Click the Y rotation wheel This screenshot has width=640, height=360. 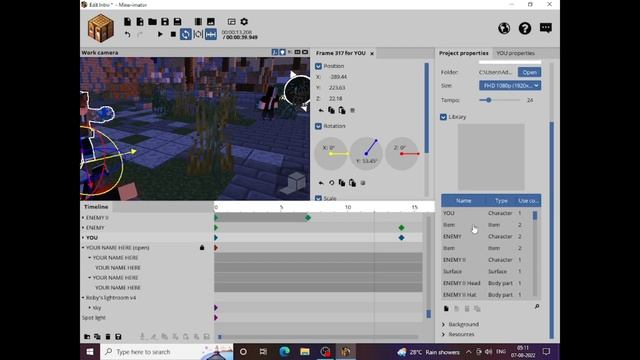pyautogui.click(x=366, y=153)
